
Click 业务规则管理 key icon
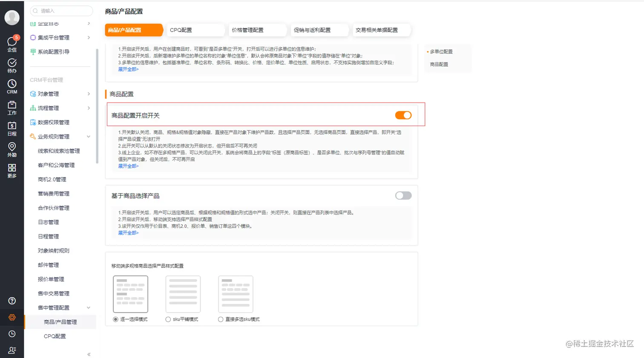[x=33, y=137]
